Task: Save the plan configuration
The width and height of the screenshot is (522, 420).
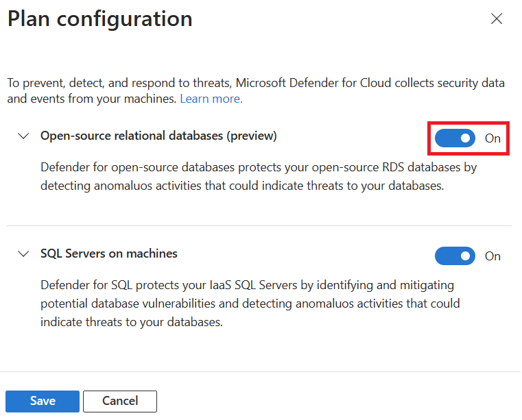Action: [43, 401]
